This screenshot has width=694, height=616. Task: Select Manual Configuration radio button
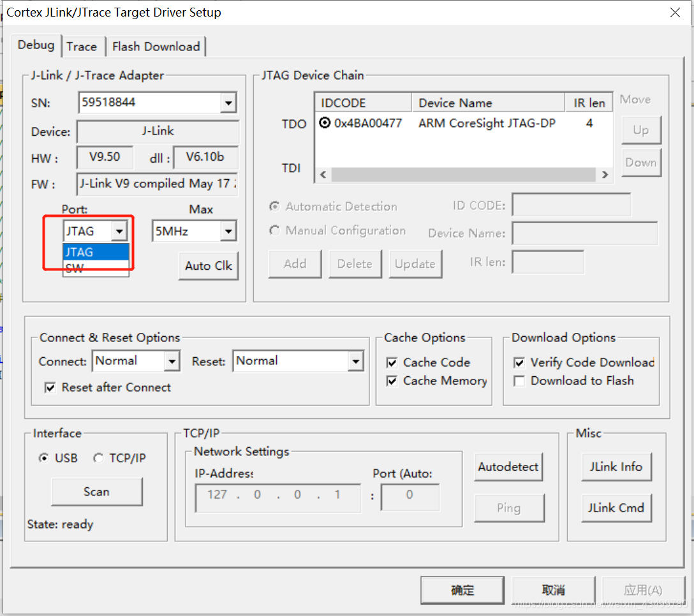point(275,231)
